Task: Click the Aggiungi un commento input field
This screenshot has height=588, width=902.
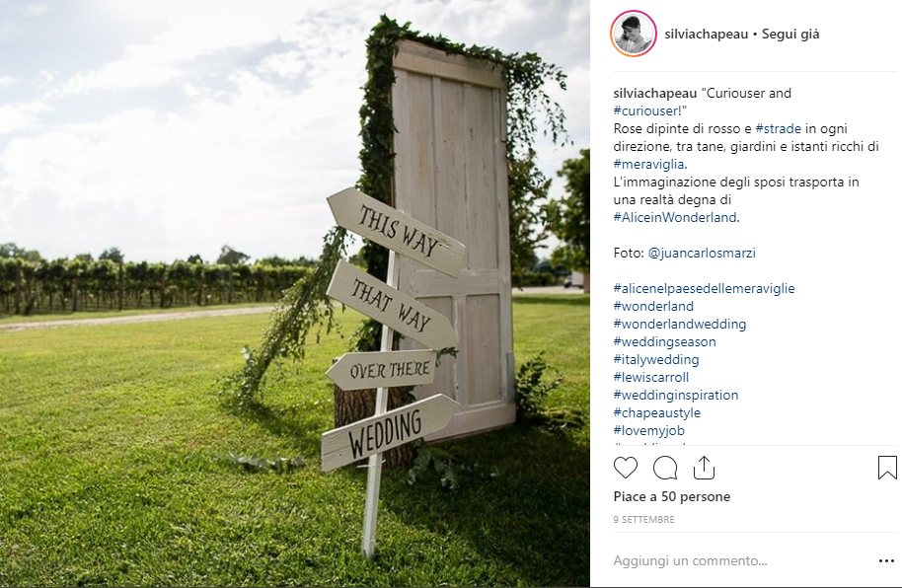Action: 742,561
